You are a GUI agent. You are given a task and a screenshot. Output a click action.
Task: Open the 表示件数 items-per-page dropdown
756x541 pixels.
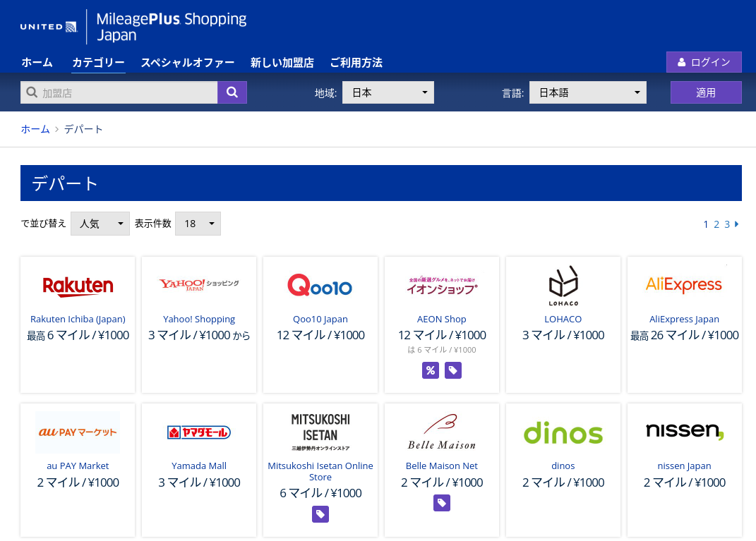point(198,224)
